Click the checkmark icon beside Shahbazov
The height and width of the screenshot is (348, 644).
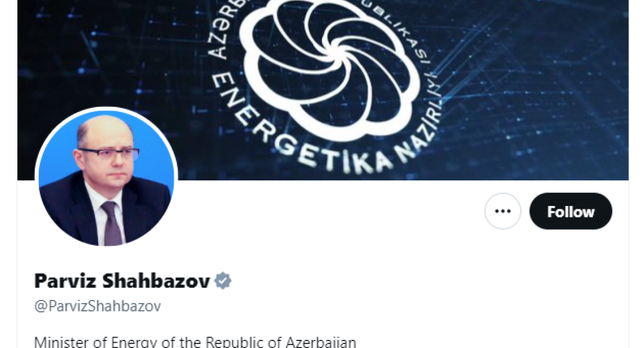223,281
